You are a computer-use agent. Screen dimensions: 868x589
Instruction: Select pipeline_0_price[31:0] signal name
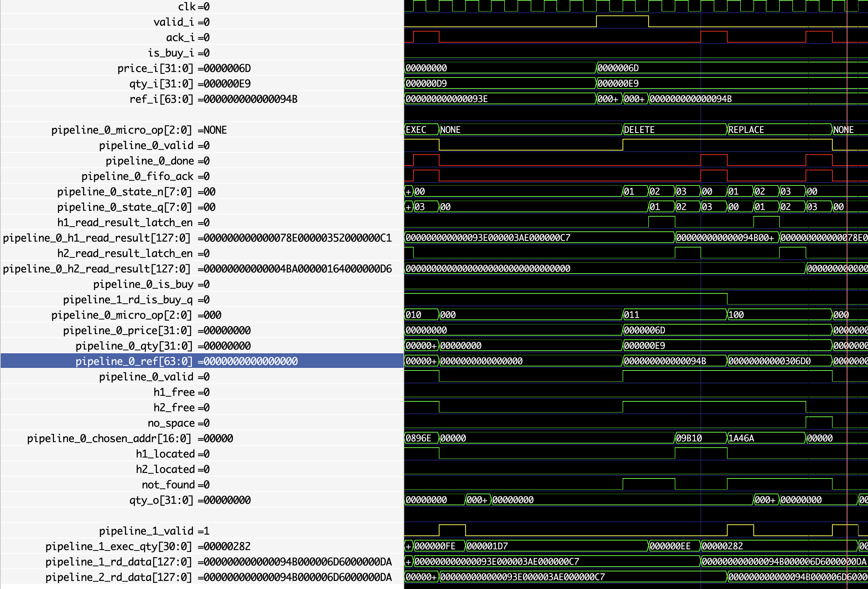129,330
